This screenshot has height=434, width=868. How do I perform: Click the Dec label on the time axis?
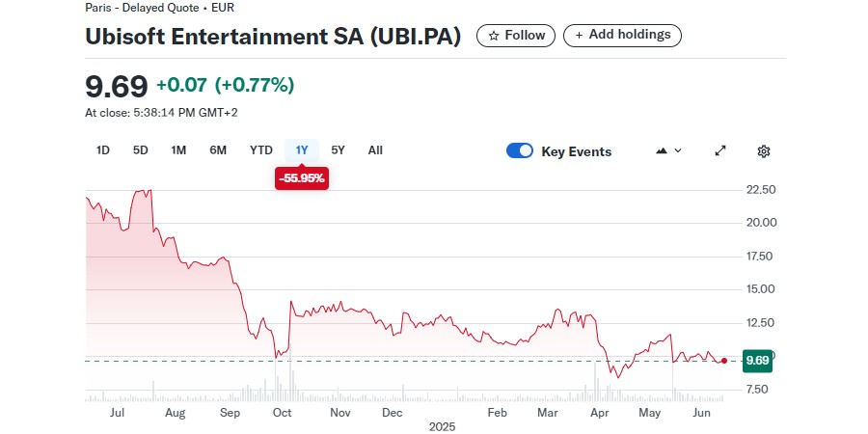click(392, 413)
